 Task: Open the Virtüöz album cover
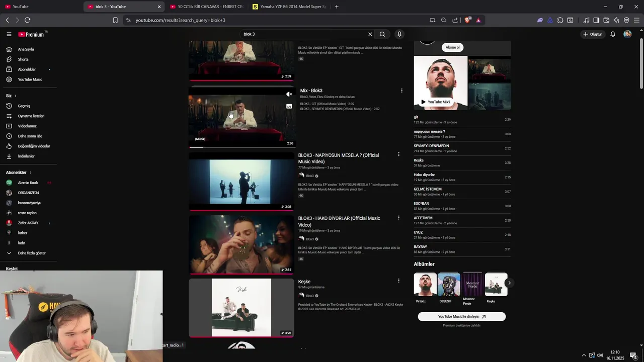pos(425,285)
